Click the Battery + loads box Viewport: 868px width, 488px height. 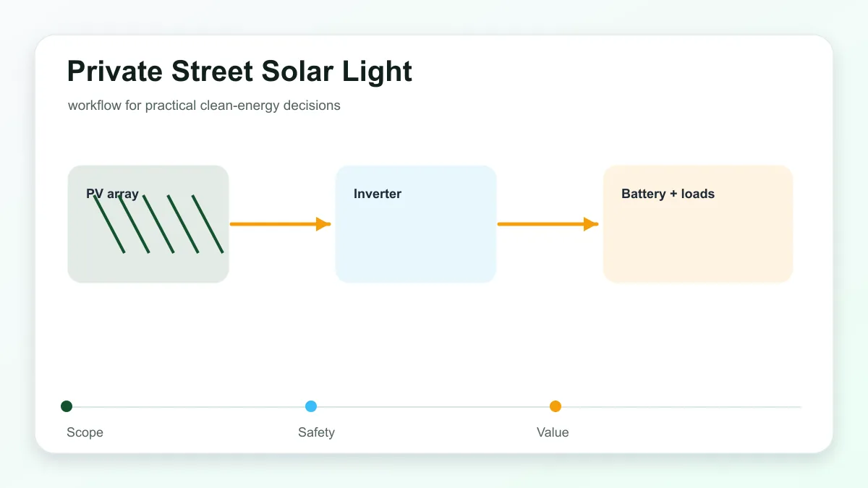698,224
